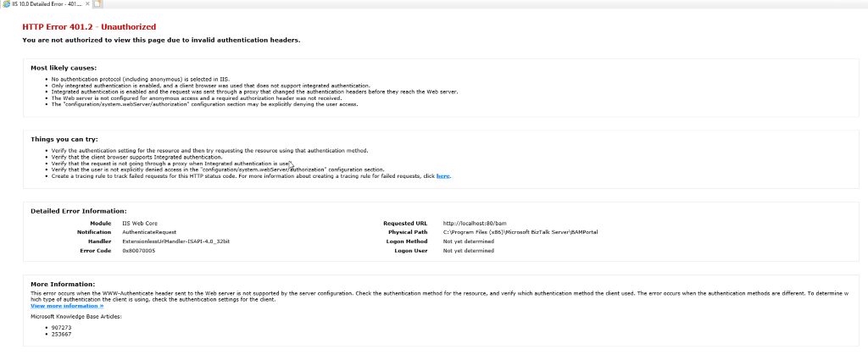Close the IIS 10.0 Detailed Error tab
This screenshot has height=355, width=868.
88,4
